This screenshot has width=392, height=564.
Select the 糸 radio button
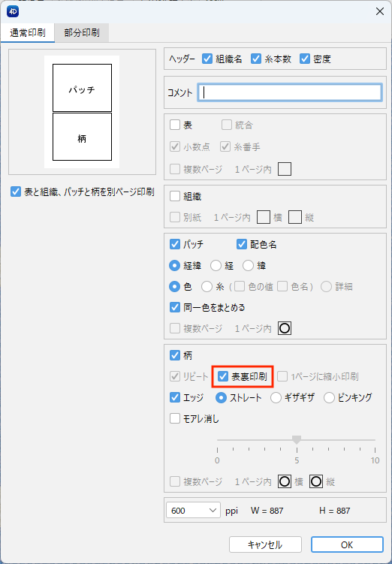click(207, 287)
